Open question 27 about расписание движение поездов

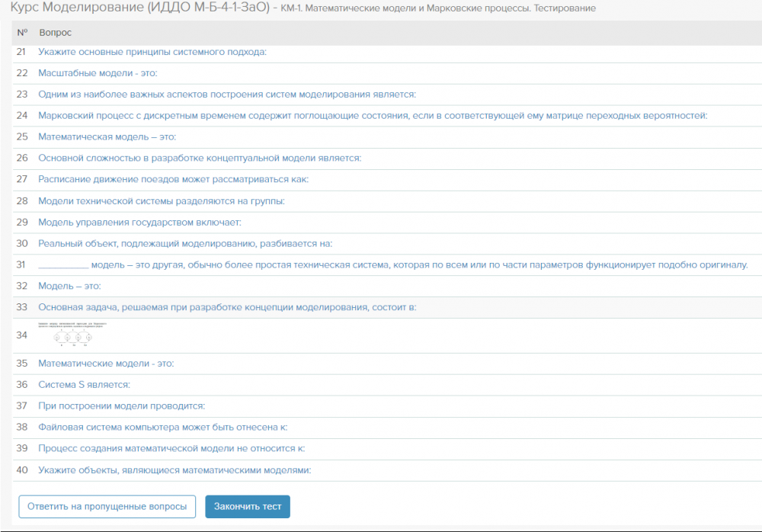click(x=174, y=179)
